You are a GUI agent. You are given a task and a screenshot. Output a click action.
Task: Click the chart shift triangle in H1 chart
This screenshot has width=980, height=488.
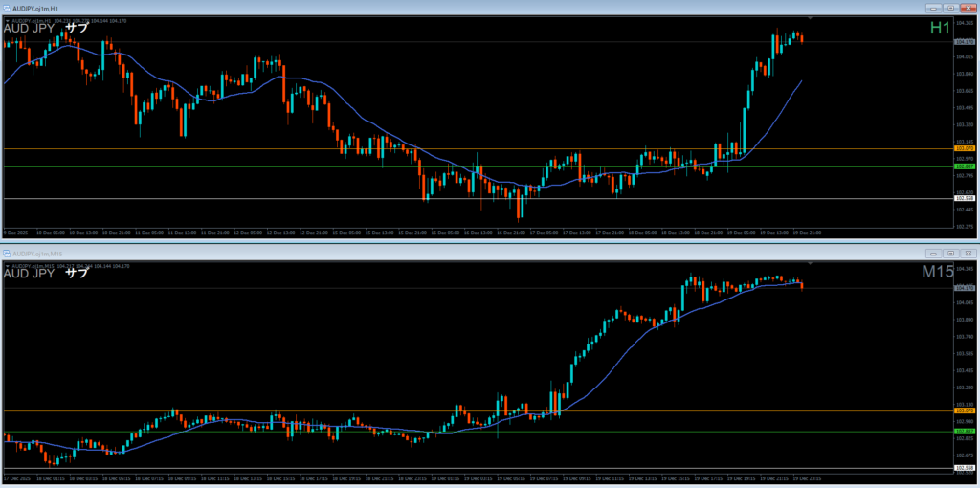811,18
